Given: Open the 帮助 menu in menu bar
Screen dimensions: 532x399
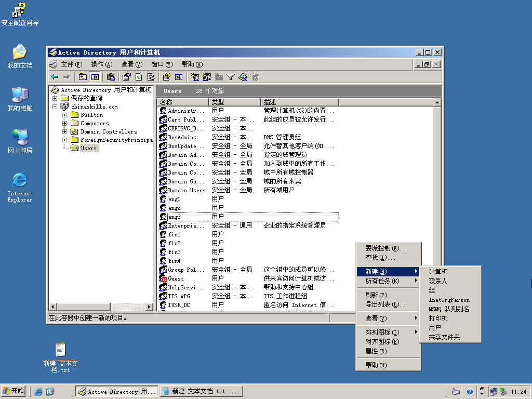Looking at the screenshot, I should pyautogui.click(x=192, y=64).
